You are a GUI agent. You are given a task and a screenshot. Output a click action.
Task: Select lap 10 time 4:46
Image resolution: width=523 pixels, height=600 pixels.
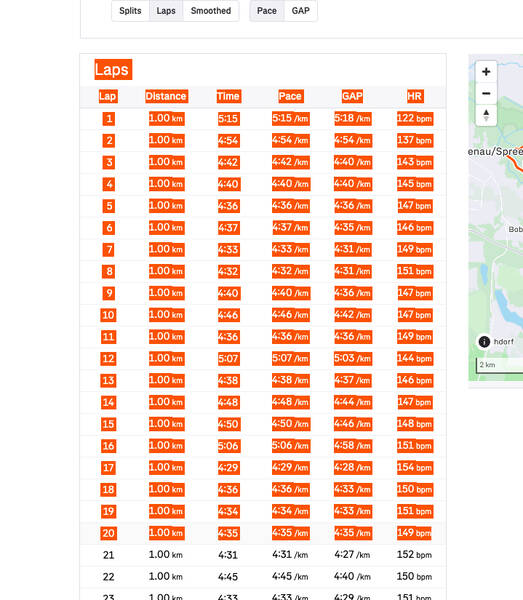[x=228, y=315]
